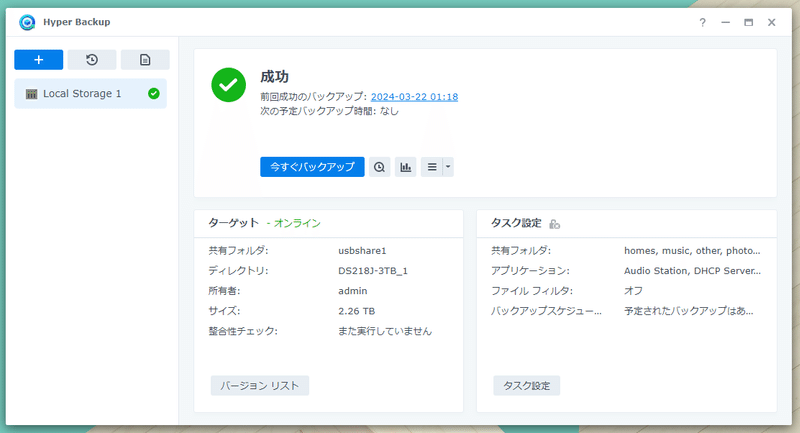Click the アプリケーション: label

530,271
